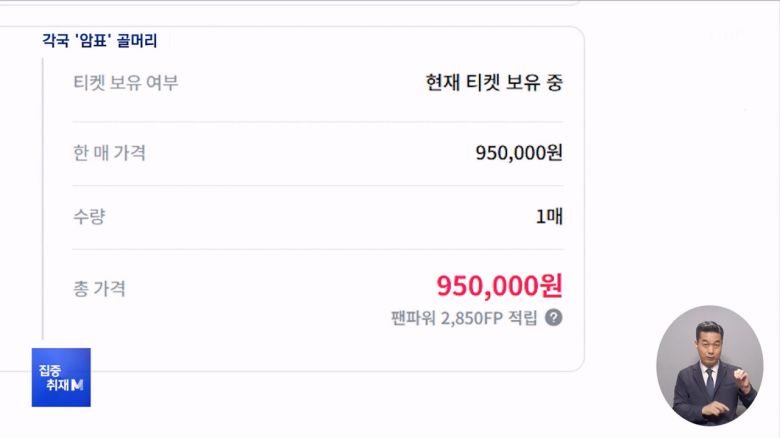Click the divider line below 한 매 가격 row
Screen dimensions: 780x438
318,186
